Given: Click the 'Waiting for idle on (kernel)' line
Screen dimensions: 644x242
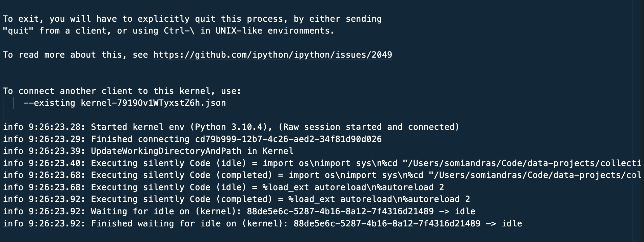Looking at the screenshot, I should pos(239,211).
